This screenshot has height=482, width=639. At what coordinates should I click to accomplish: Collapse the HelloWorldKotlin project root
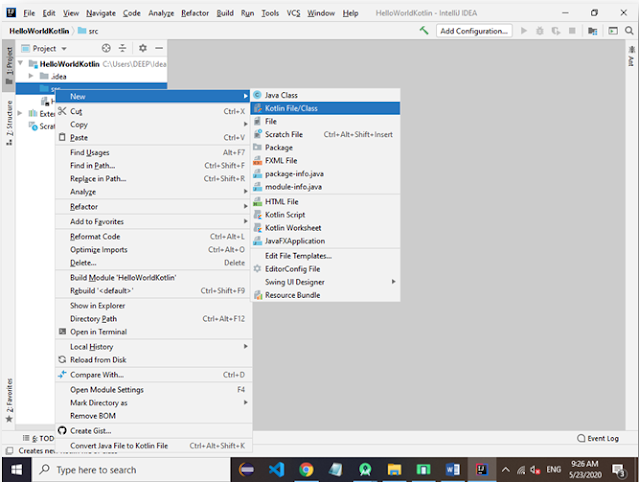pos(20,64)
